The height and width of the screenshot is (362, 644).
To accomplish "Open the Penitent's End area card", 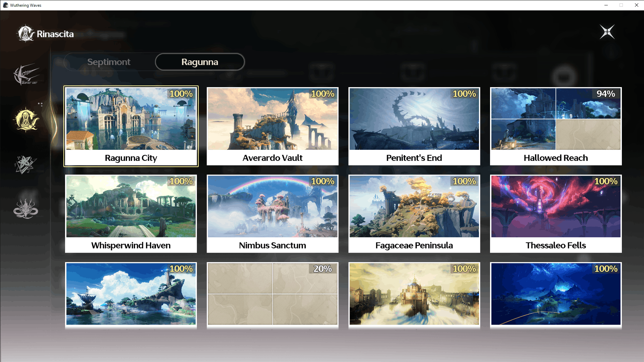I will 414,126.
